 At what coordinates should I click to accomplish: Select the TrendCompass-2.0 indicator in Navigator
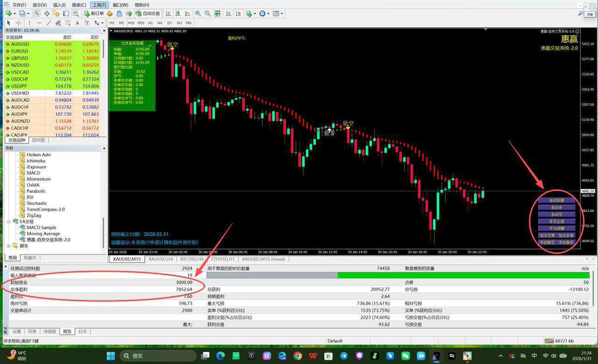point(45,209)
